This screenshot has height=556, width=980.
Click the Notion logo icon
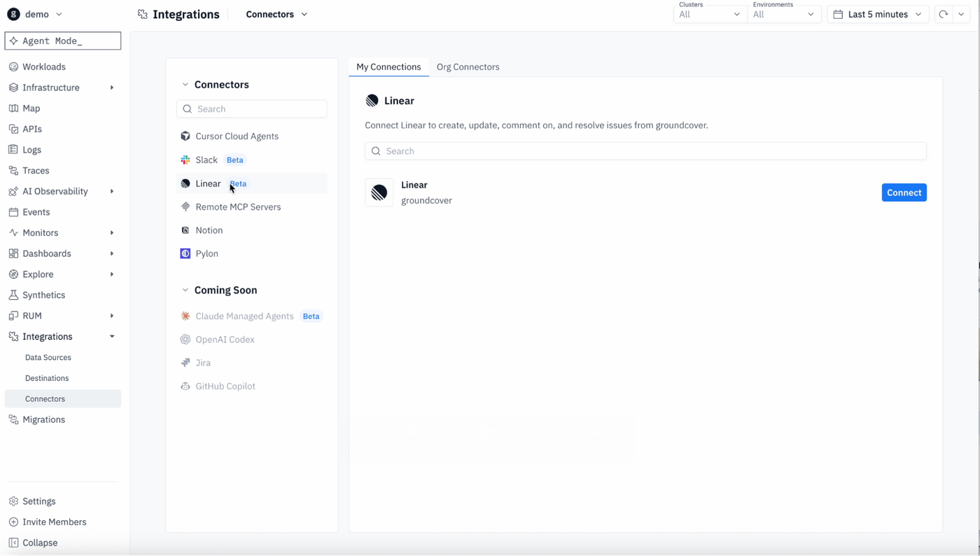coord(185,230)
